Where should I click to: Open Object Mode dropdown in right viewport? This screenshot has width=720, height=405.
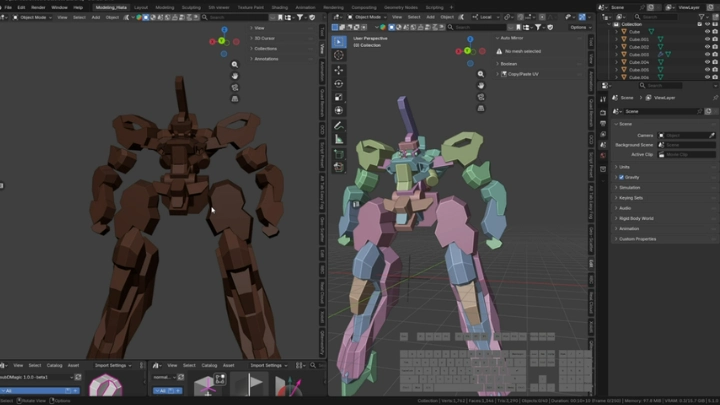point(366,17)
